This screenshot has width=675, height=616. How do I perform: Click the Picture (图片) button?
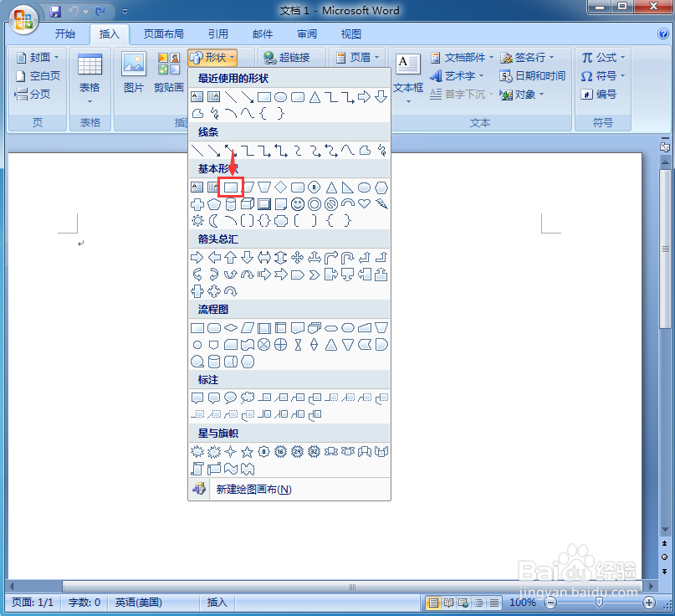tap(134, 72)
